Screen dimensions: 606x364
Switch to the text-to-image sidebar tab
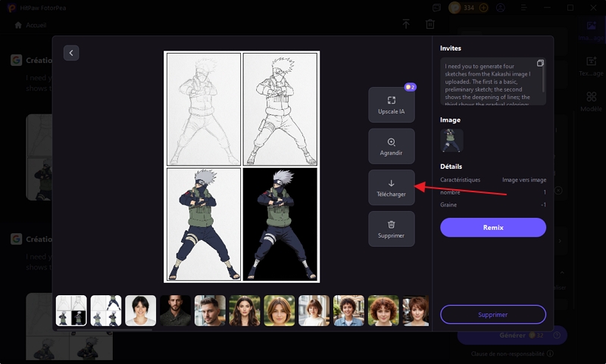click(591, 66)
